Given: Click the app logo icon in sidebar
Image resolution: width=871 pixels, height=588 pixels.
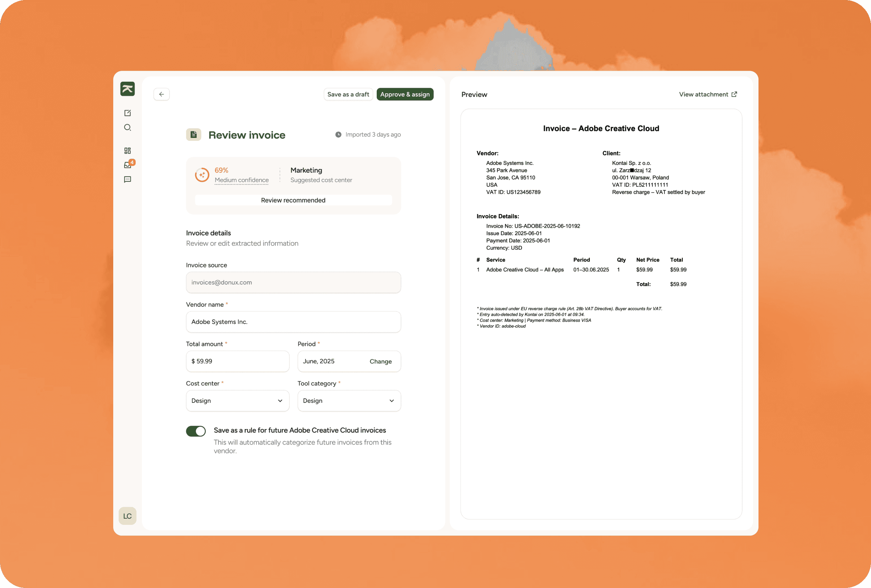Looking at the screenshot, I should click(x=127, y=89).
